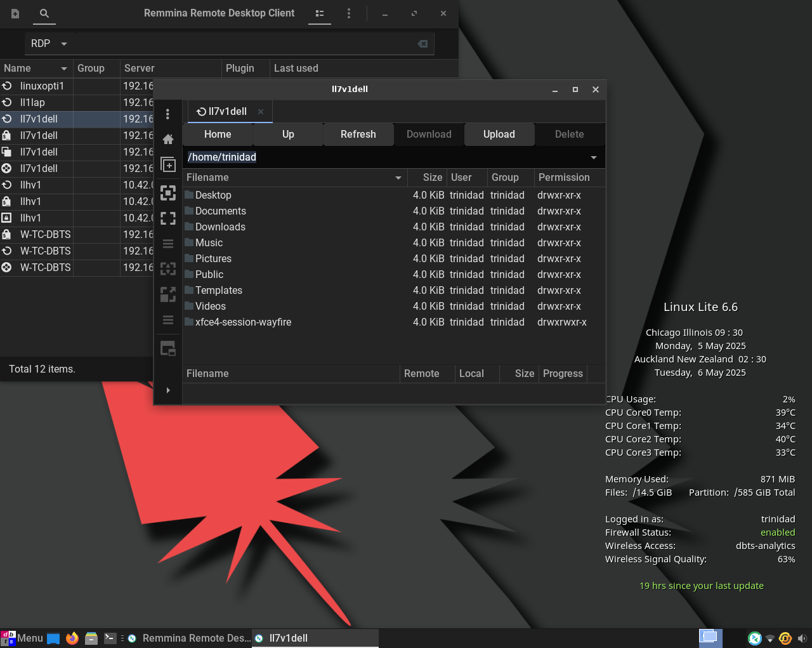
Task: Click the Name column sort arrow
Action: [x=64, y=69]
